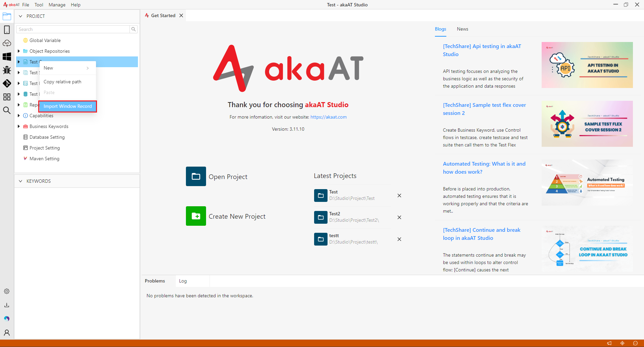
Task: Expand the Business Keywords tree node
Action: (19, 126)
